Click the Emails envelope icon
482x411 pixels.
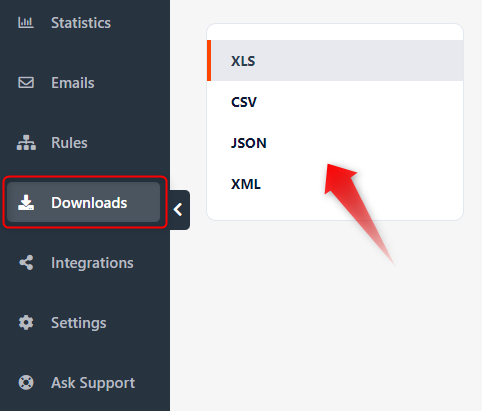coord(26,83)
